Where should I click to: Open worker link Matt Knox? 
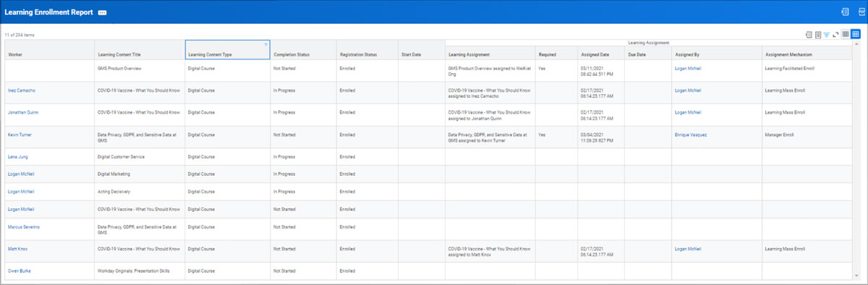[x=18, y=249]
